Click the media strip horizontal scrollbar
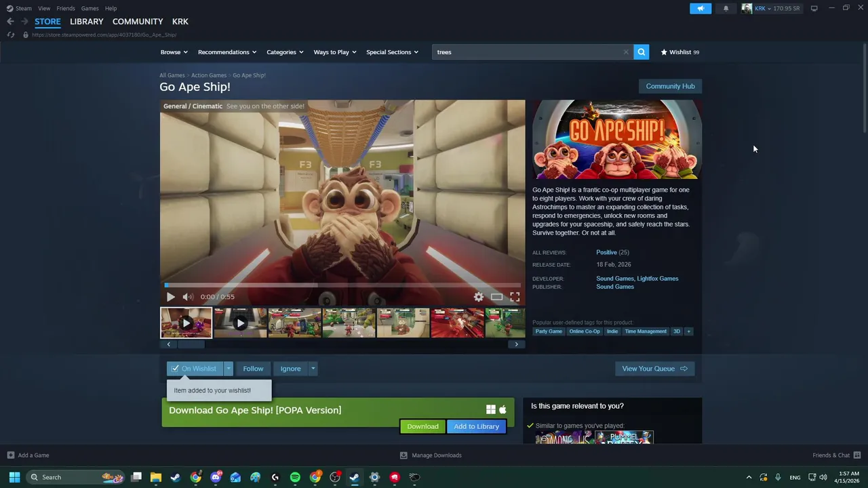The image size is (868, 488). pyautogui.click(x=191, y=344)
